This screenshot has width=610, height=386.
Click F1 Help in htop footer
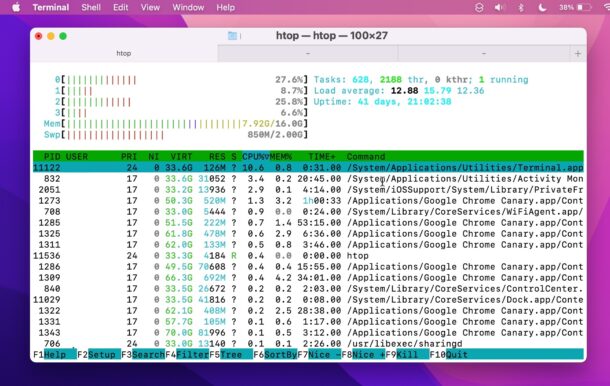55,354
